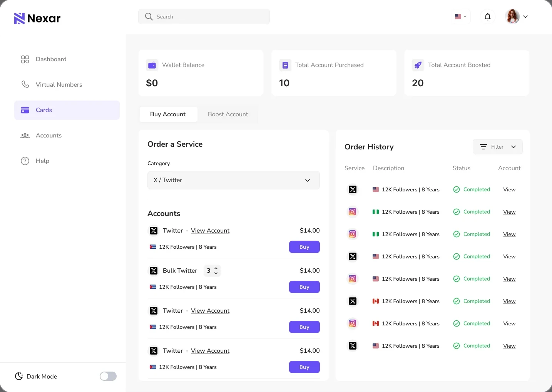The height and width of the screenshot is (392, 552).
Task: View the account for the X Canada-flag order
Action: [509, 301]
